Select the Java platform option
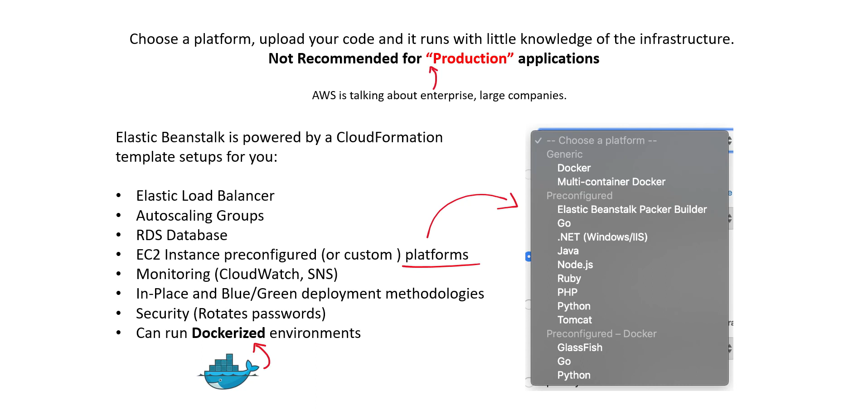Viewport: 868px width, 415px height. [568, 251]
